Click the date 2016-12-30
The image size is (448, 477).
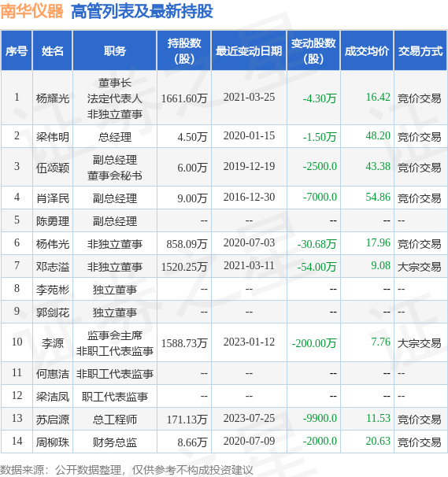click(249, 197)
